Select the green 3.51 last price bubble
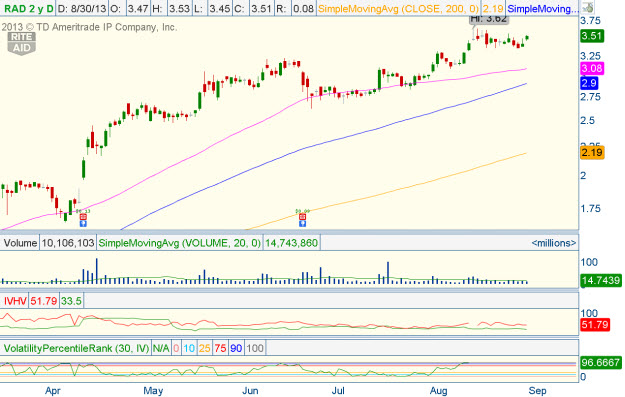Image resolution: width=625 pixels, height=397 pixels. [592, 36]
